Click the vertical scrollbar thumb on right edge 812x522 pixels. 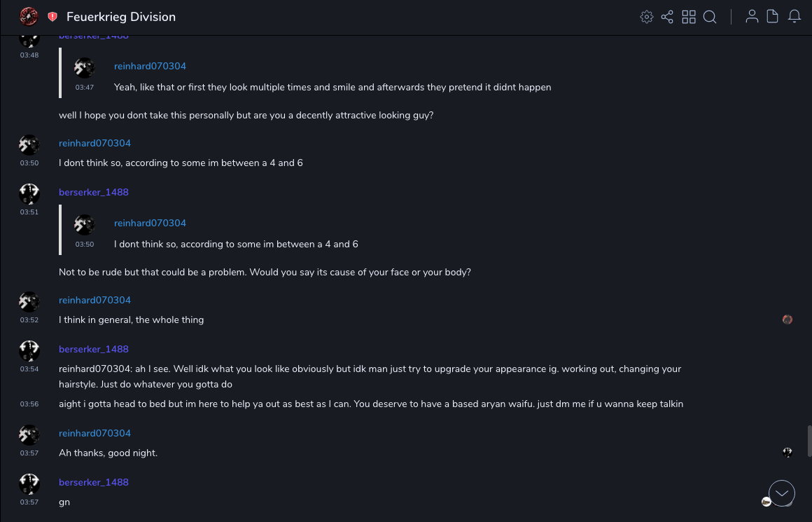pos(809,441)
